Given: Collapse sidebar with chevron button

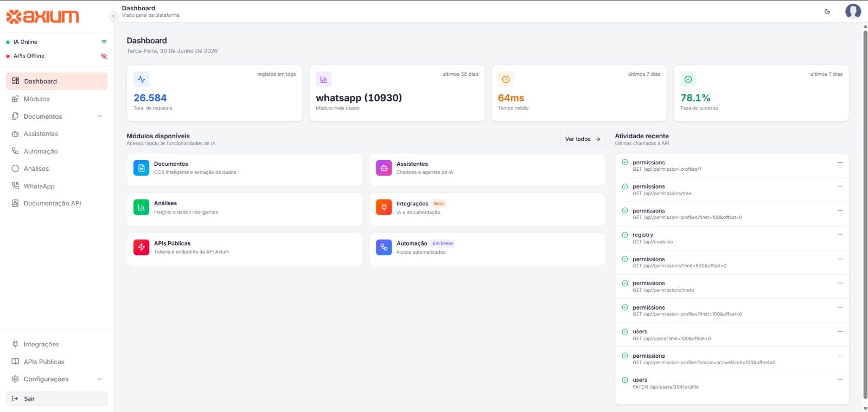Looking at the screenshot, I should 113,16.
